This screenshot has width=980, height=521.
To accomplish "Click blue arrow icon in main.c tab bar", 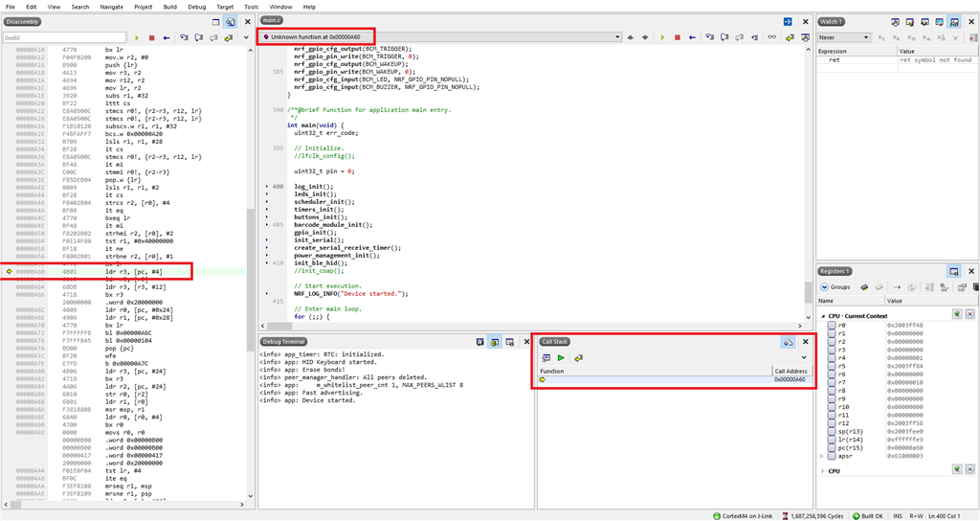I will click(788, 21).
